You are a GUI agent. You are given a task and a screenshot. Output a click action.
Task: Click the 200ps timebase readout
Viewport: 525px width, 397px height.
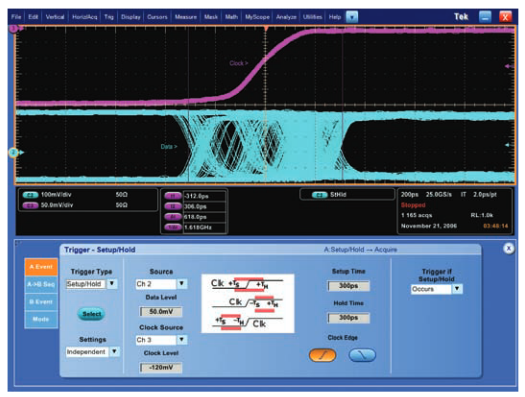tap(409, 194)
